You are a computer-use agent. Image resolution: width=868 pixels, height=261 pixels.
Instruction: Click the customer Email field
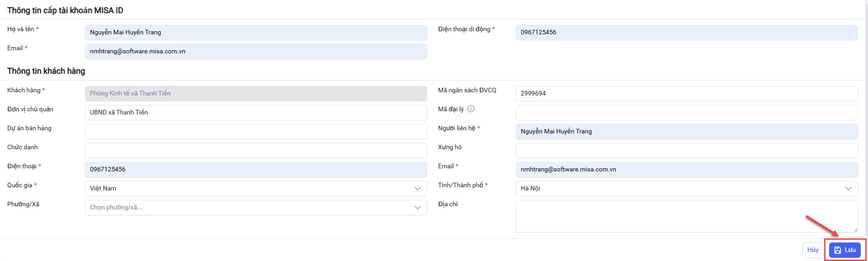pos(686,170)
